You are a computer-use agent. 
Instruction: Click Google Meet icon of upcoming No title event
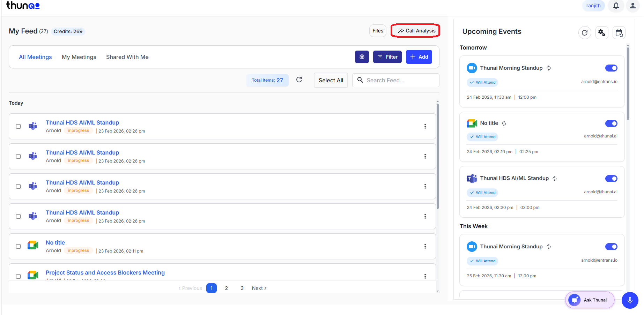click(x=472, y=123)
